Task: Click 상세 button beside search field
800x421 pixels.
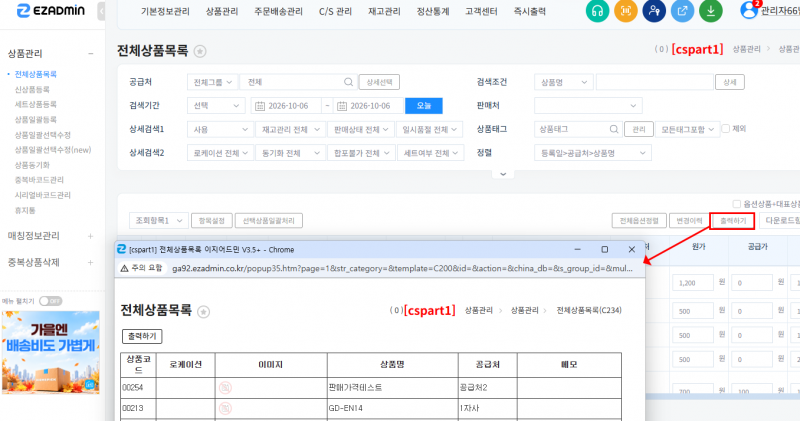Action: tap(730, 82)
